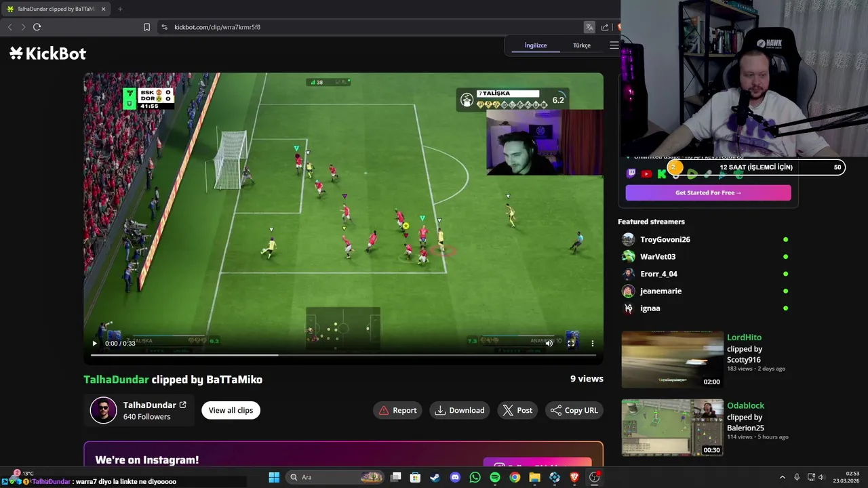Open Task View from the taskbar
The image size is (868, 488).
click(x=396, y=477)
